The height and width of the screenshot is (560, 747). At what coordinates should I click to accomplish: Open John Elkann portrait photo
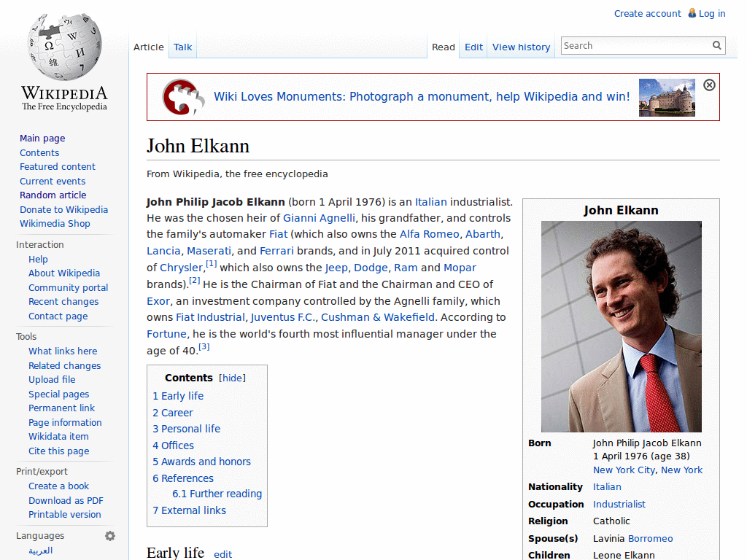pos(621,326)
